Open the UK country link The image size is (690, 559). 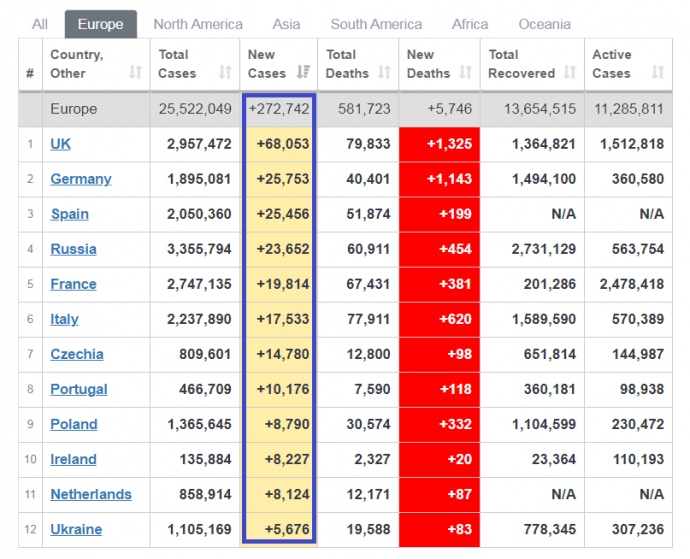[61, 144]
